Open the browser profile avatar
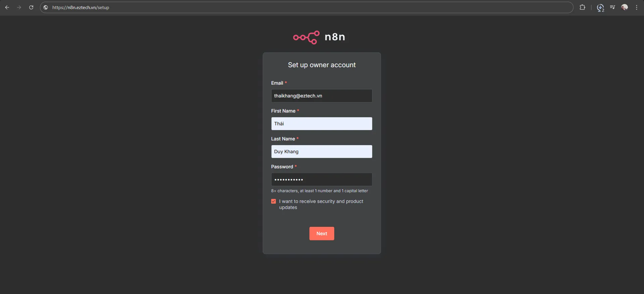Image resolution: width=644 pixels, height=294 pixels. tap(625, 7)
